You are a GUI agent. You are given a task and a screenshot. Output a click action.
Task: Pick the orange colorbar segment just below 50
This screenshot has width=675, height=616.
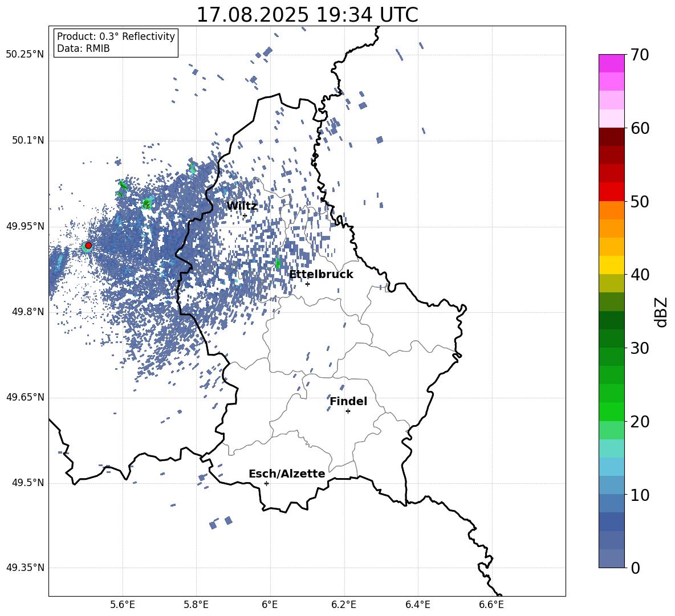[612, 210]
